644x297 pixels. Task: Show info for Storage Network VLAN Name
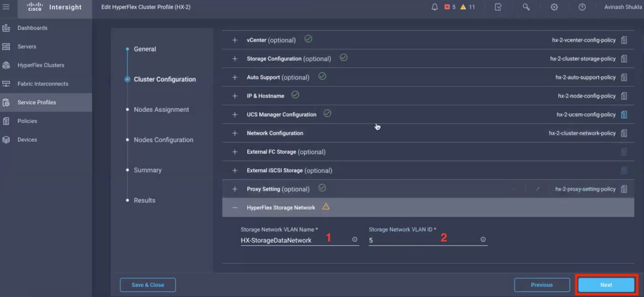[x=355, y=240]
